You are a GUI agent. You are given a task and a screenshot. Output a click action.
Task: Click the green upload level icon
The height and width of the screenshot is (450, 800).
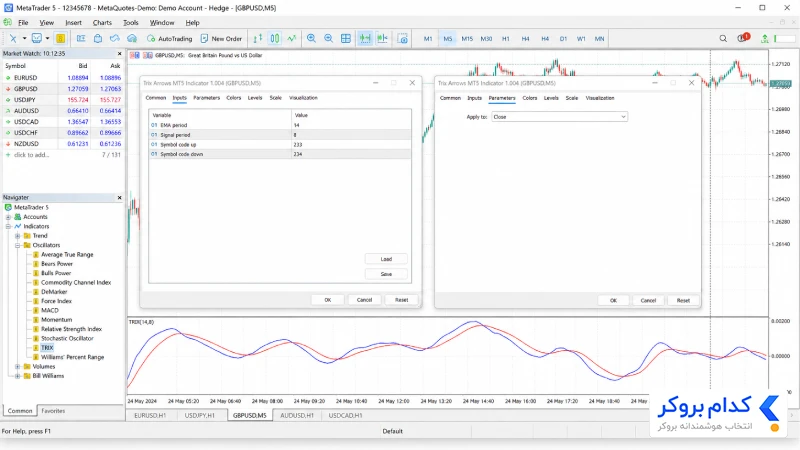[x=764, y=39]
